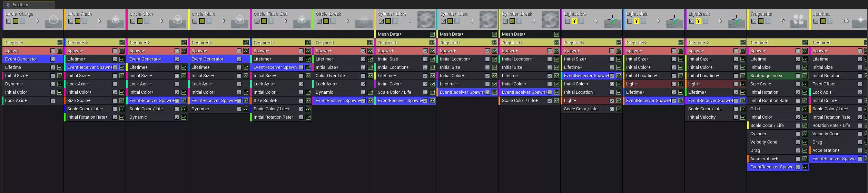Switch to the Emitters tab
The image size is (868, 193).
click(x=20, y=5)
